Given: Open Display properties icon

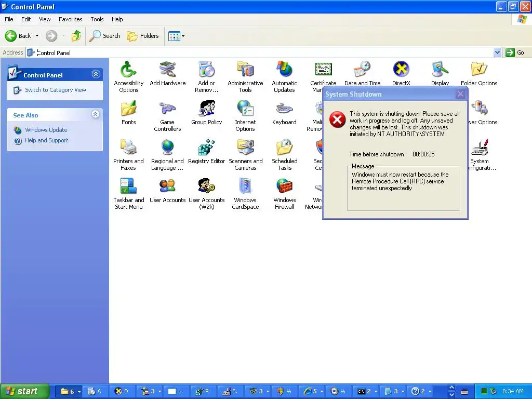Looking at the screenshot, I should (x=440, y=74).
